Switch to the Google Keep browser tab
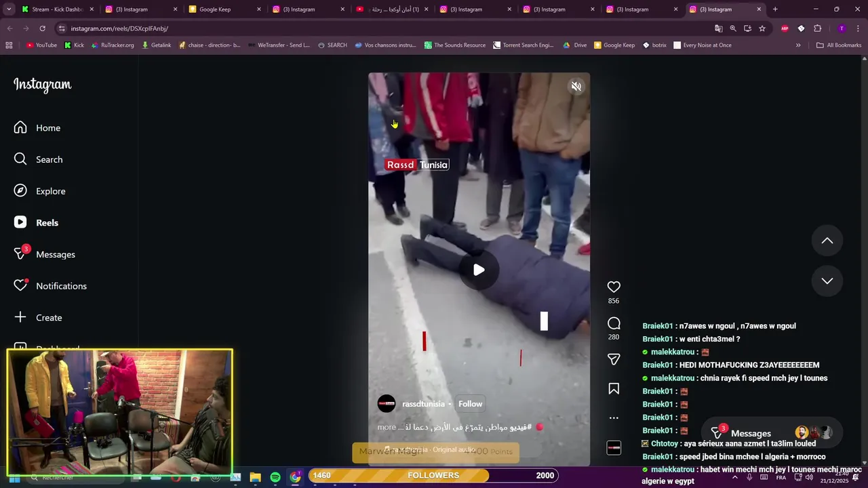Image resolution: width=868 pixels, height=488 pixels. [x=224, y=9]
